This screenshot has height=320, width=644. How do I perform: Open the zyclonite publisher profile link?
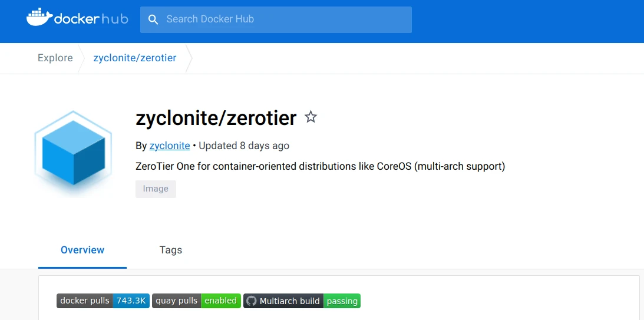tap(170, 146)
